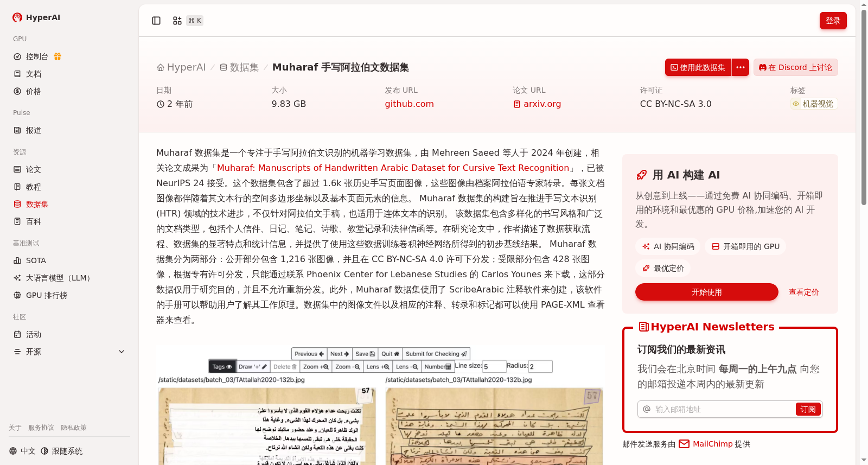Click 使用此数据集 button

click(x=698, y=67)
